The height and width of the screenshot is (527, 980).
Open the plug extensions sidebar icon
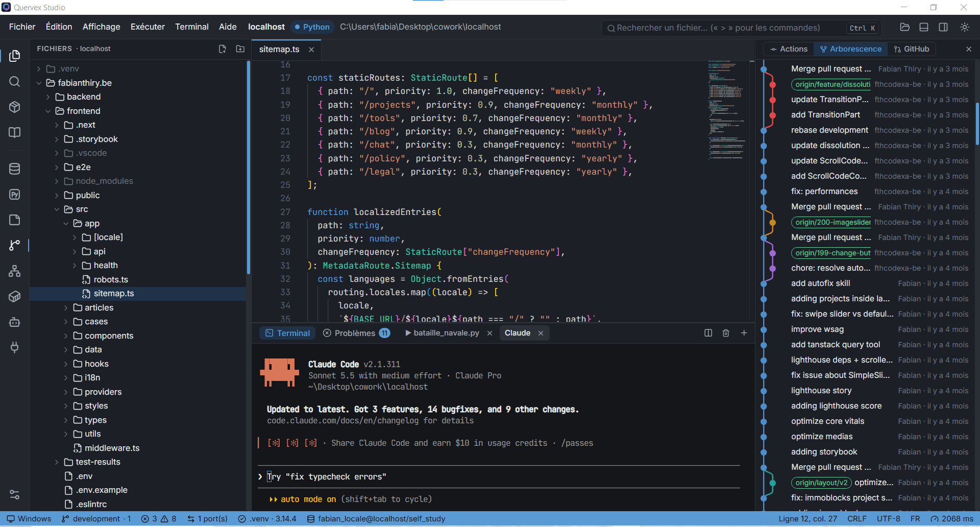[x=15, y=347]
